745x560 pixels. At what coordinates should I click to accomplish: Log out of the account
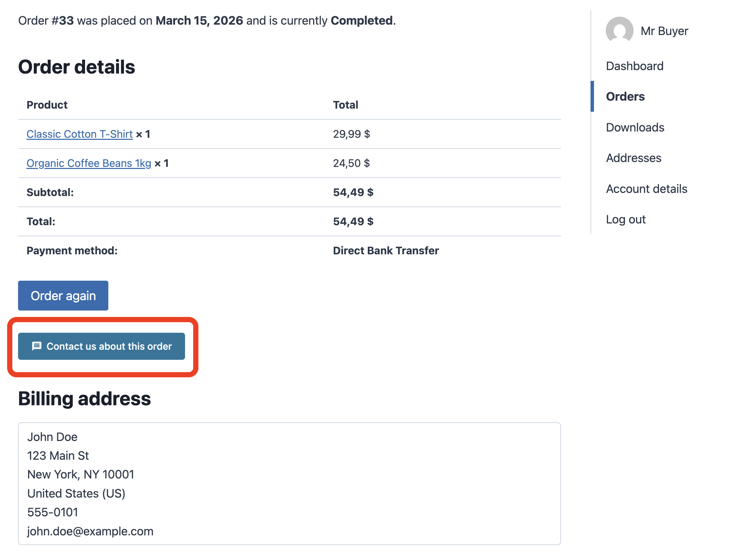click(x=626, y=219)
